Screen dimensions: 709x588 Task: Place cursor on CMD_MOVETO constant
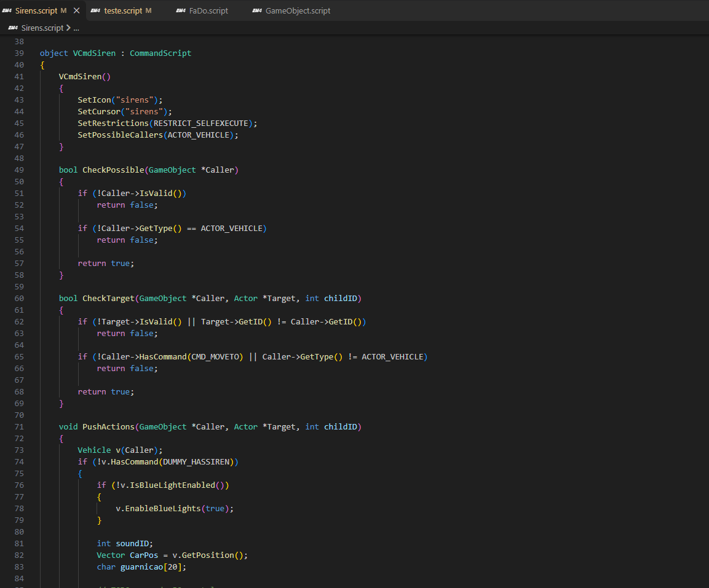215,356
